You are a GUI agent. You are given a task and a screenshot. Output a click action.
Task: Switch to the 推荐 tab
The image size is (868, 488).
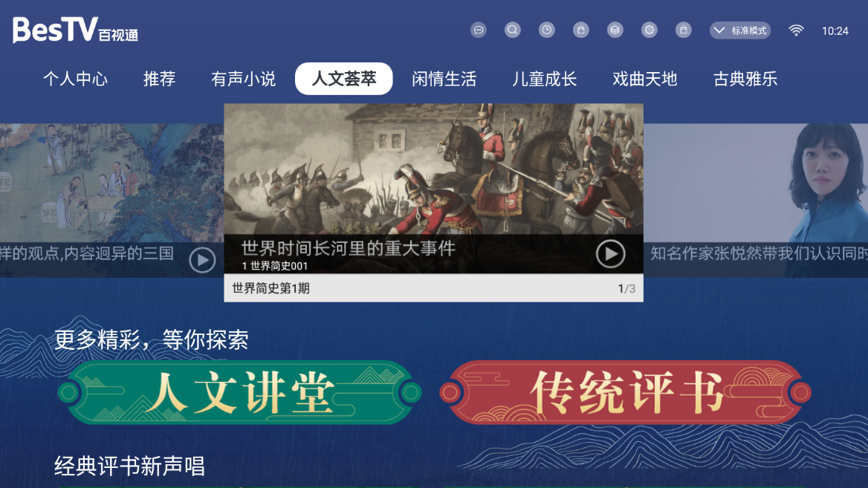(x=160, y=79)
